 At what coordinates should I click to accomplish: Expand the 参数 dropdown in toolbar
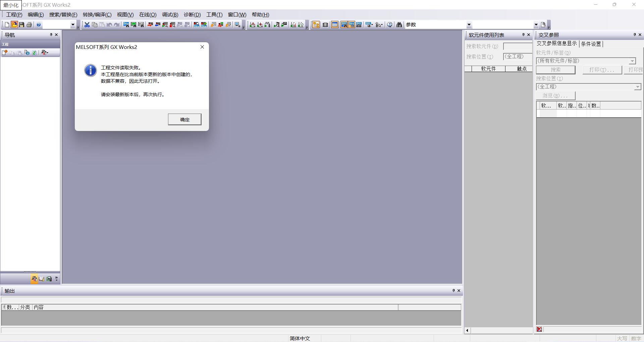pos(469,25)
